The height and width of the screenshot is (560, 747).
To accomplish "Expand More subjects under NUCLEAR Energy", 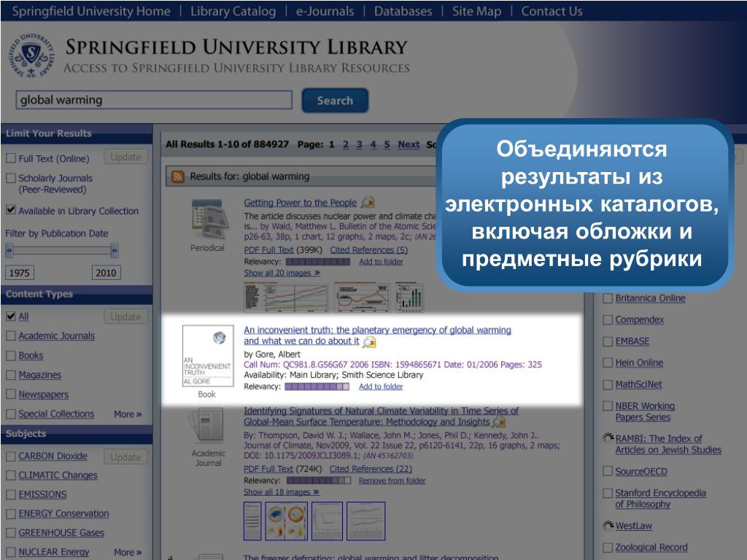I will pyautogui.click(x=128, y=553).
